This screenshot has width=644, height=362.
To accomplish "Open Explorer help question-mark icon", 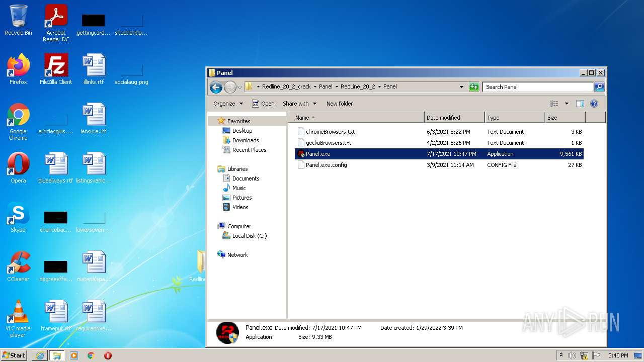I will pyautogui.click(x=594, y=104).
